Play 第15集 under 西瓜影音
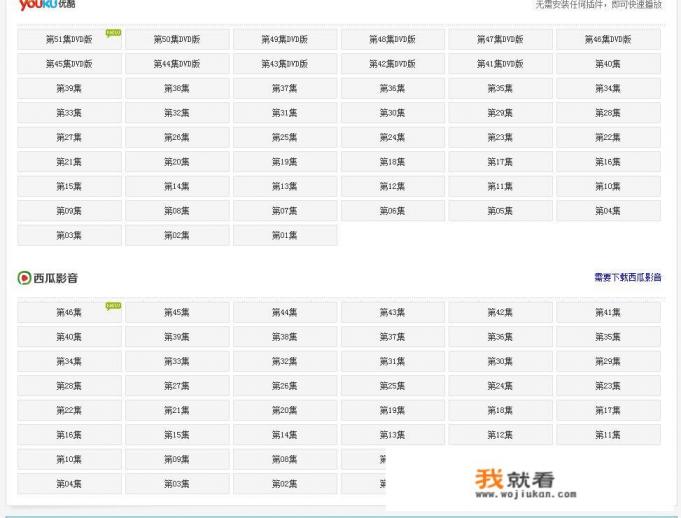This screenshot has width=681, height=518. 177,435
